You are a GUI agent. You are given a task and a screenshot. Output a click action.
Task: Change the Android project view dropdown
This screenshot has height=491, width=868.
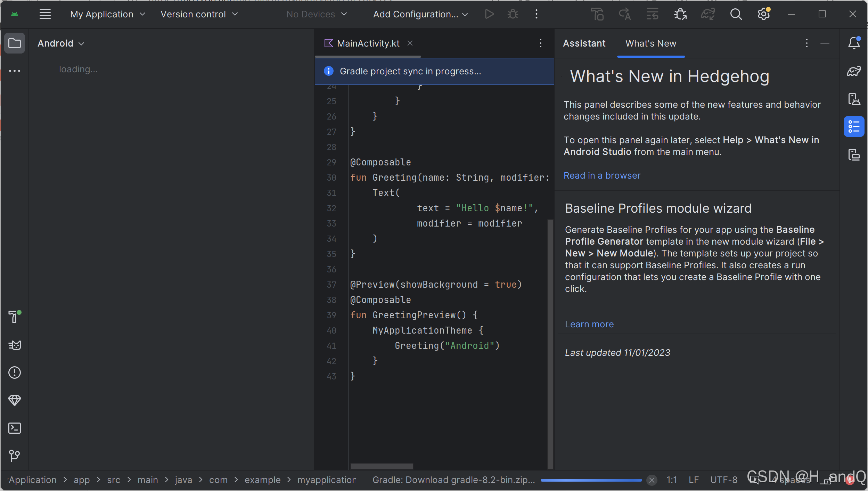coord(61,43)
